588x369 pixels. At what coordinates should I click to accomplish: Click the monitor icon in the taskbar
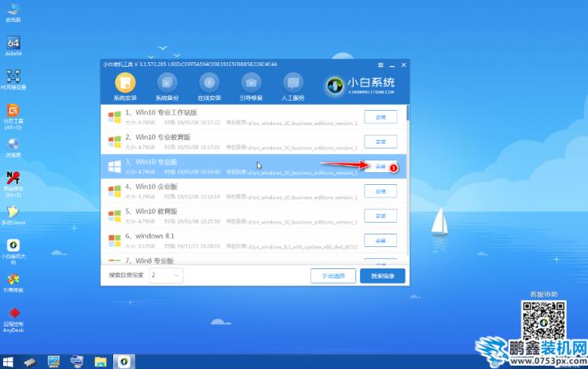(53, 362)
